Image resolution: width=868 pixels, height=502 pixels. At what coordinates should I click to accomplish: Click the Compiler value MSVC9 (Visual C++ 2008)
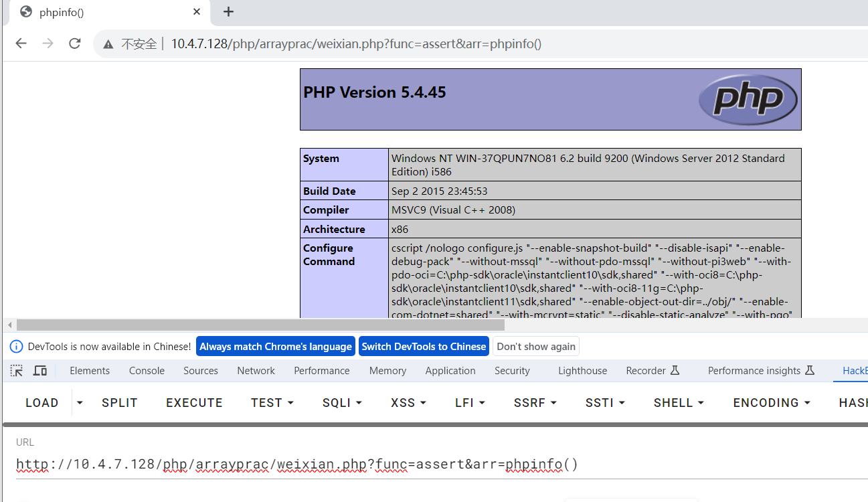click(x=453, y=210)
